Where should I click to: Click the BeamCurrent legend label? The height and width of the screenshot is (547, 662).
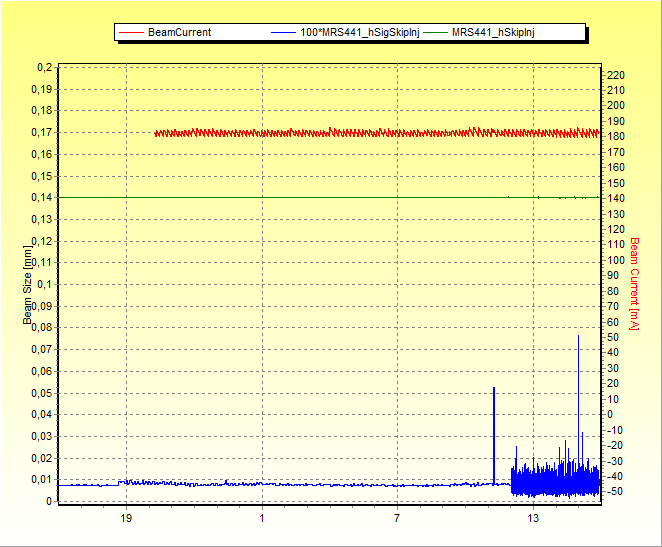click(179, 33)
